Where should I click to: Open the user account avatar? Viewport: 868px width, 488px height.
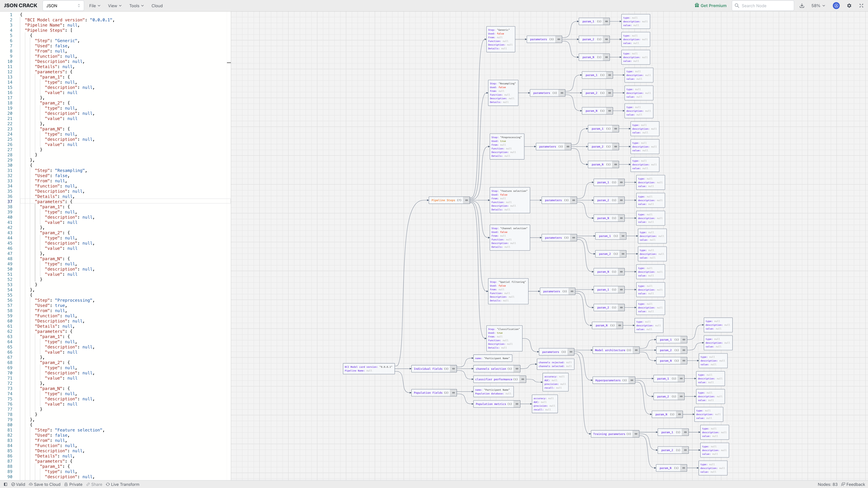[x=836, y=6]
